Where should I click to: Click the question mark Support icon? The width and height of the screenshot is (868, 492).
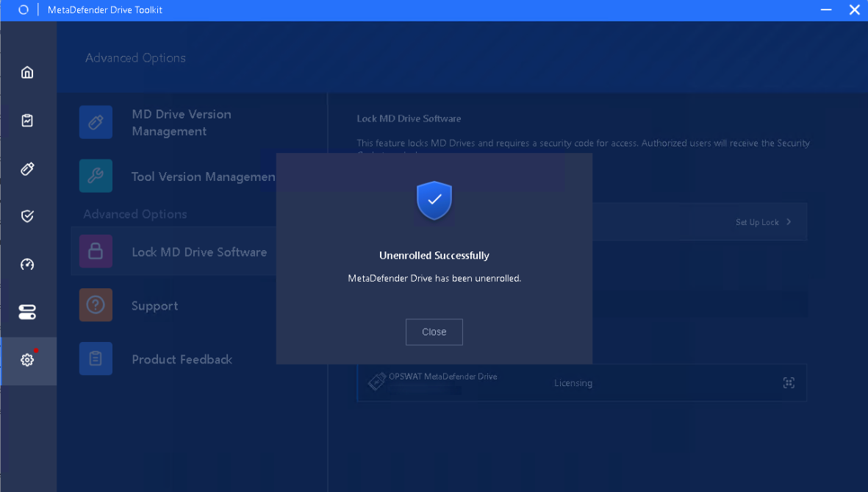(96, 304)
